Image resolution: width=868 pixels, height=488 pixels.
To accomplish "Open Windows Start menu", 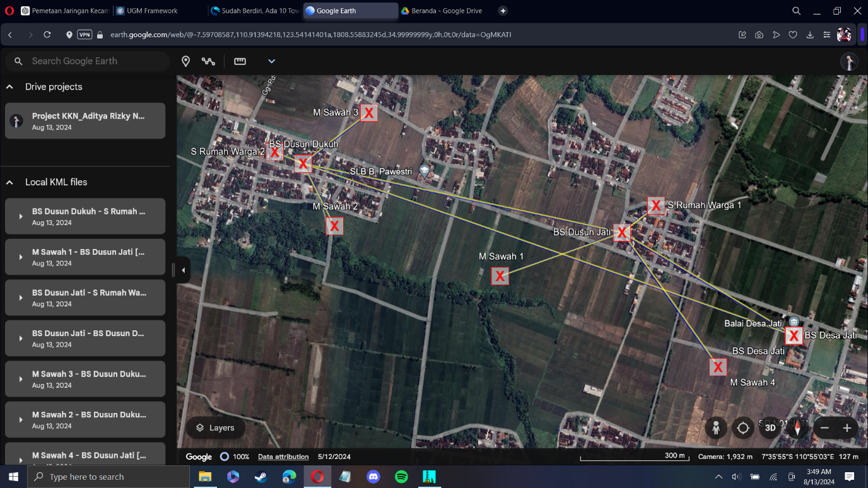I will [13, 477].
